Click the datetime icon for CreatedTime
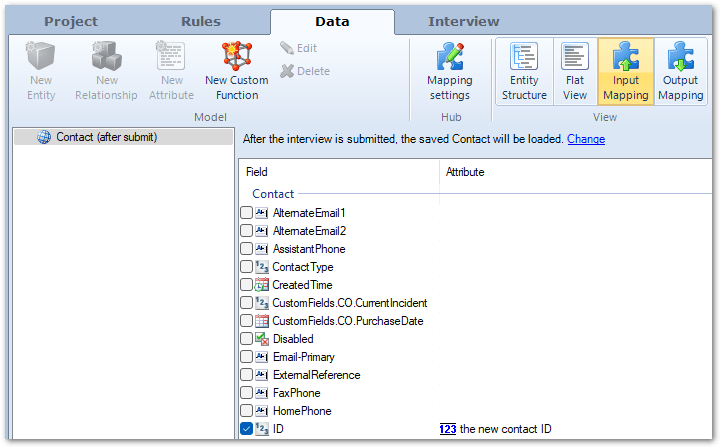Image resolution: width=721 pixels, height=448 pixels. [262, 285]
